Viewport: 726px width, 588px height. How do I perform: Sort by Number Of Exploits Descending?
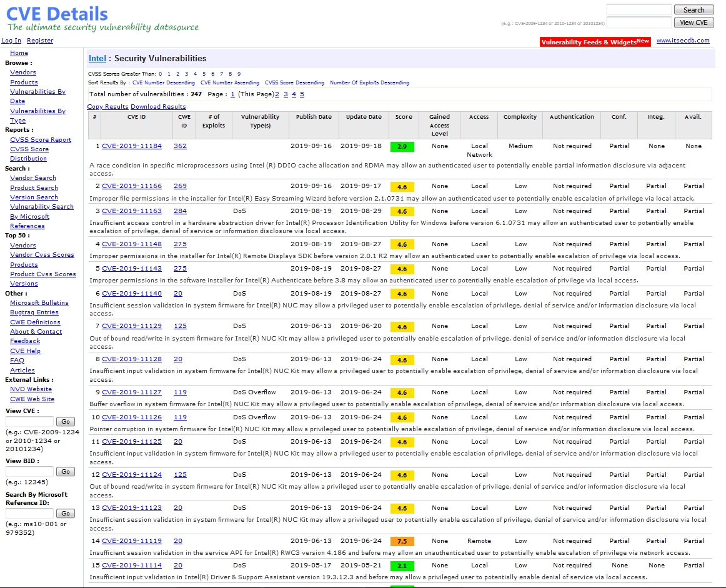coord(369,82)
